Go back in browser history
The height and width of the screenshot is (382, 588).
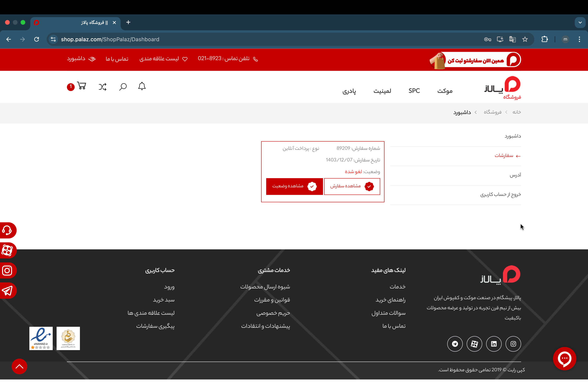point(9,39)
